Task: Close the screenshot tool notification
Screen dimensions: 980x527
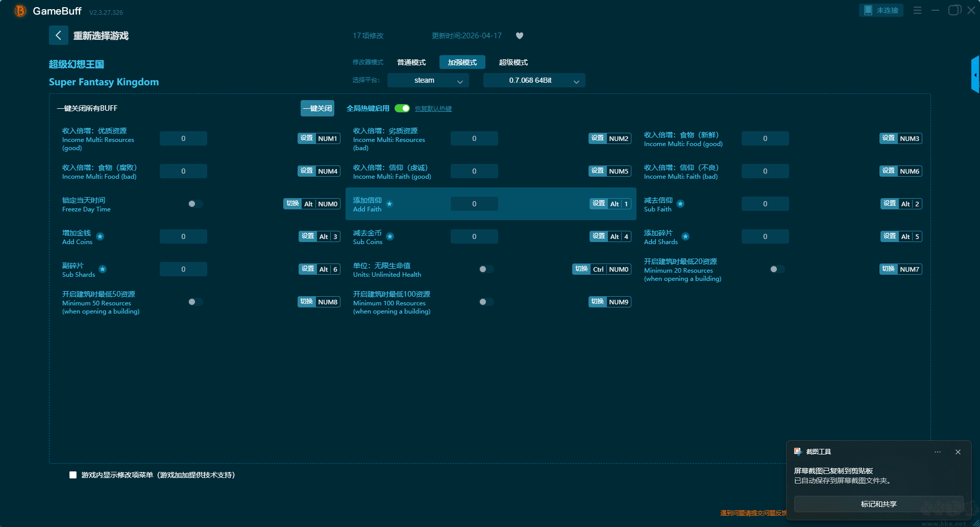Action: [x=958, y=452]
